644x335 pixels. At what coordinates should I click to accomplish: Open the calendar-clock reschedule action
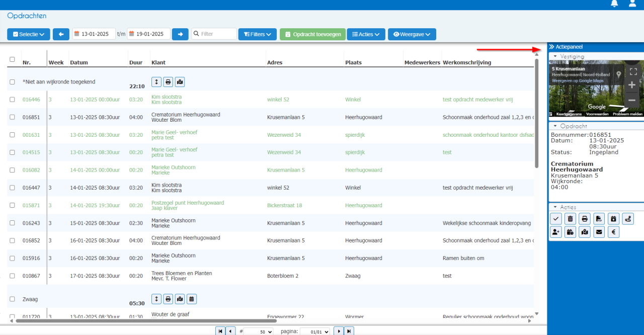(x=570, y=232)
